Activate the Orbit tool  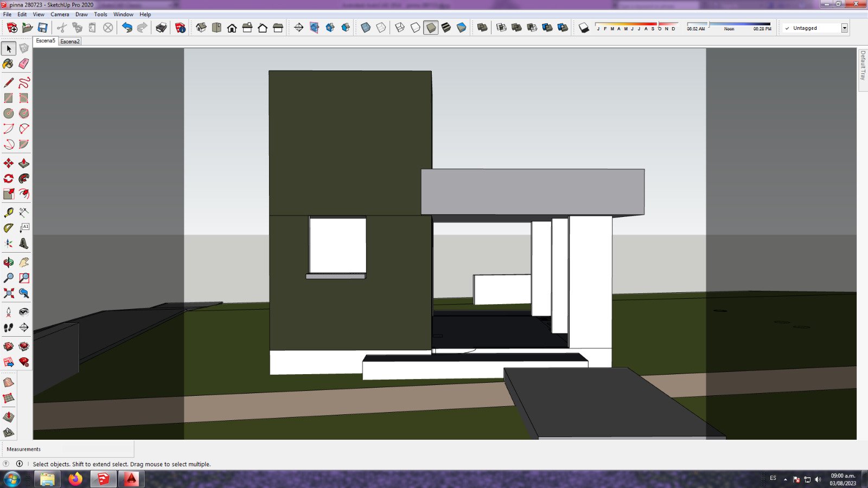[x=9, y=262]
